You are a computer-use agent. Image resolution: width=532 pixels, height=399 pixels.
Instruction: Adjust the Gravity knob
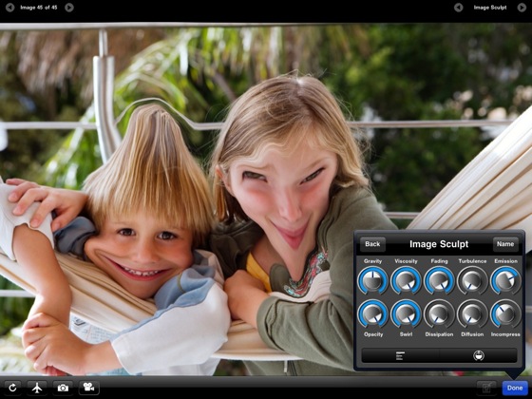pos(372,280)
